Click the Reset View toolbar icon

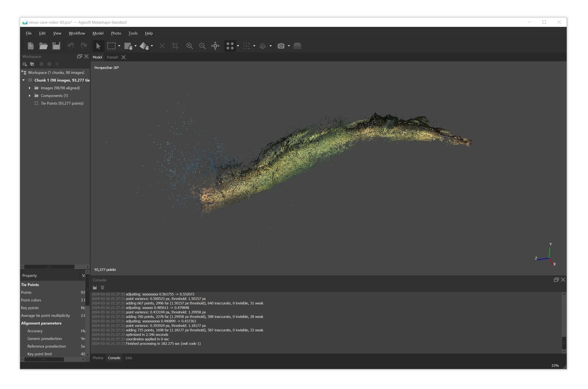[x=215, y=46]
